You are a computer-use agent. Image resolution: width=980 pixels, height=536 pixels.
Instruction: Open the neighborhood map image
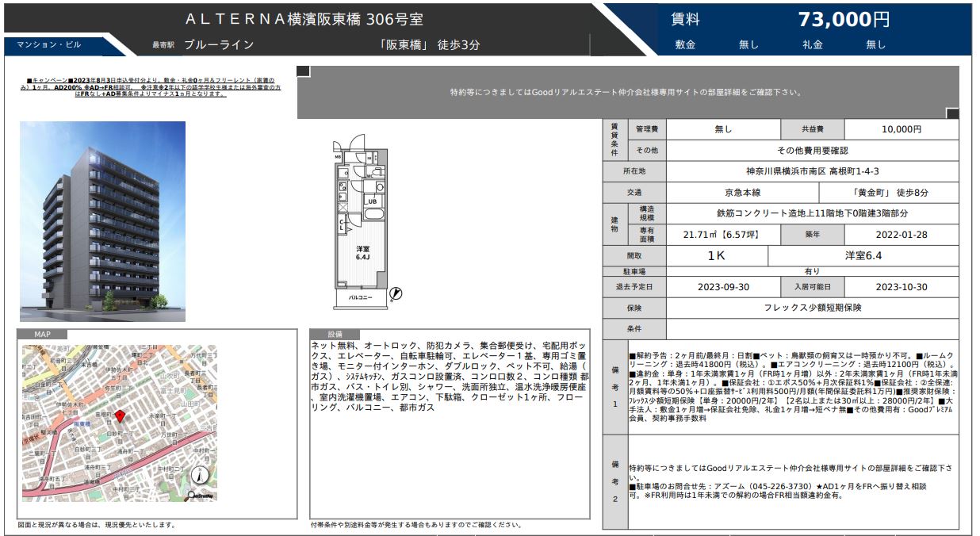[x=119, y=423]
